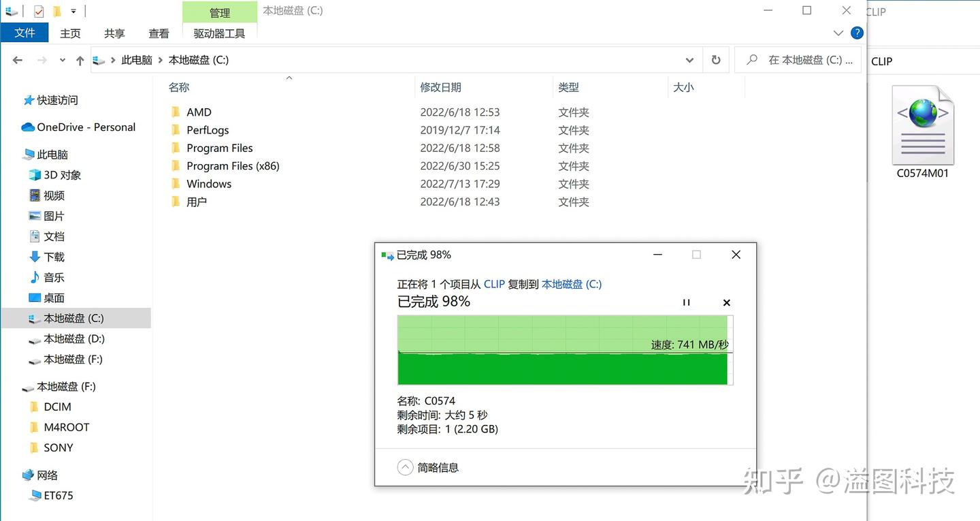Viewport: 980px width, 521px height.
Task: Navigate up one level using the up arrow
Action: coord(80,60)
